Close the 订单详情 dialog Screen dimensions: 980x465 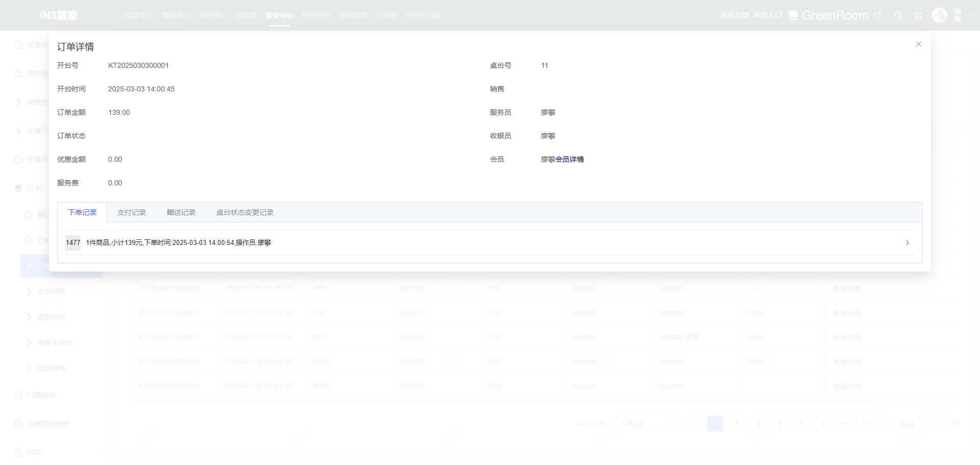tap(919, 44)
